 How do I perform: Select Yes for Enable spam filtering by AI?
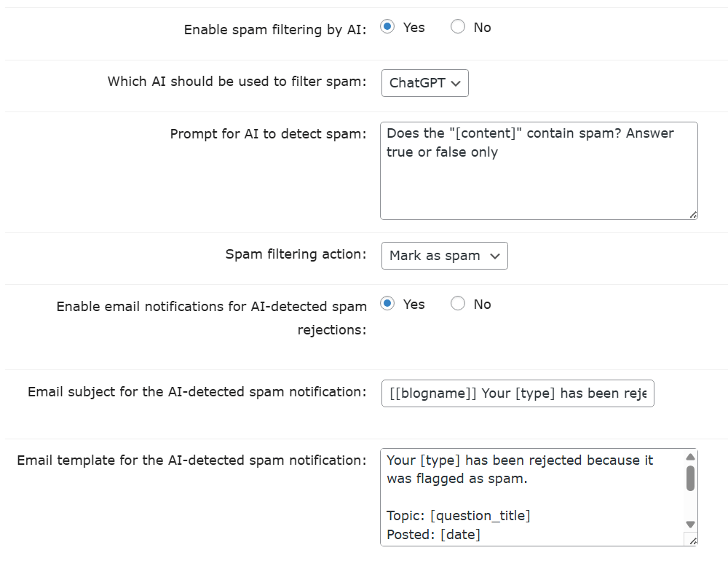pyautogui.click(x=387, y=28)
